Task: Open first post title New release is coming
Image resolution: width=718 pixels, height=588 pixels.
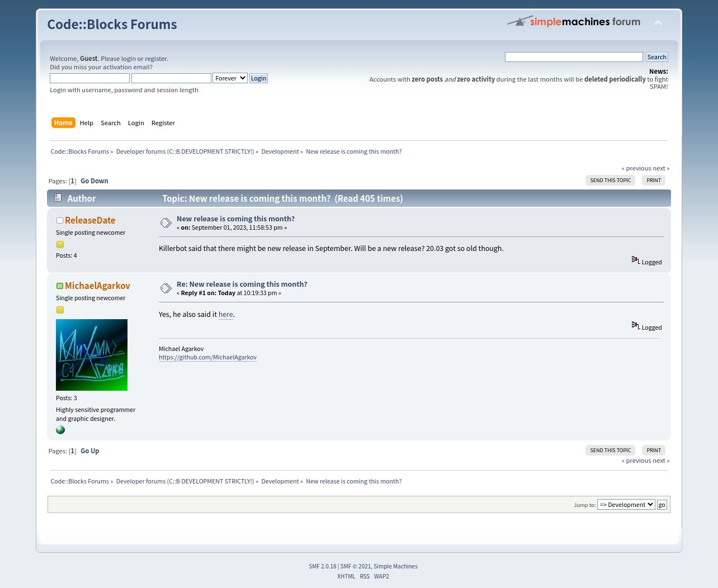Action: coord(235,219)
